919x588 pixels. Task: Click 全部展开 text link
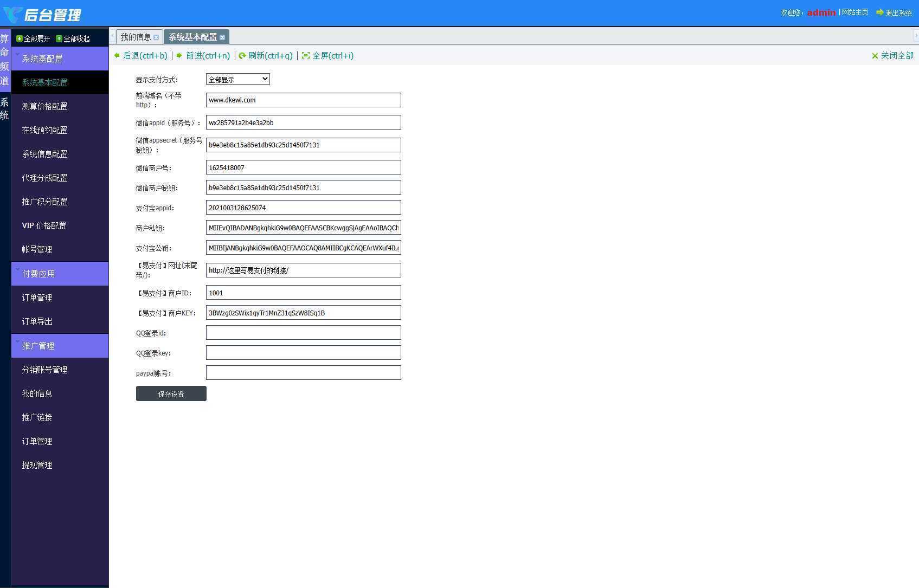click(x=37, y=38)
